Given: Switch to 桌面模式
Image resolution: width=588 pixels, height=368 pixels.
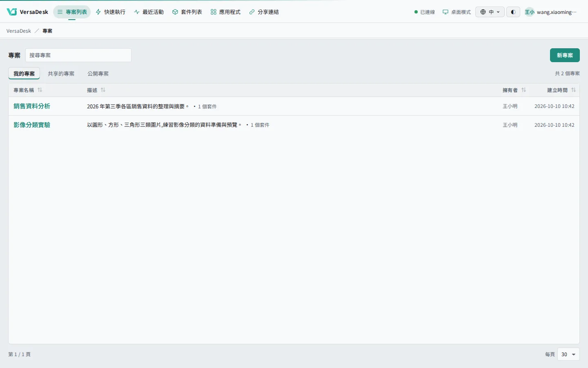Looking at the screenshot, I should (x=457, y=12).
